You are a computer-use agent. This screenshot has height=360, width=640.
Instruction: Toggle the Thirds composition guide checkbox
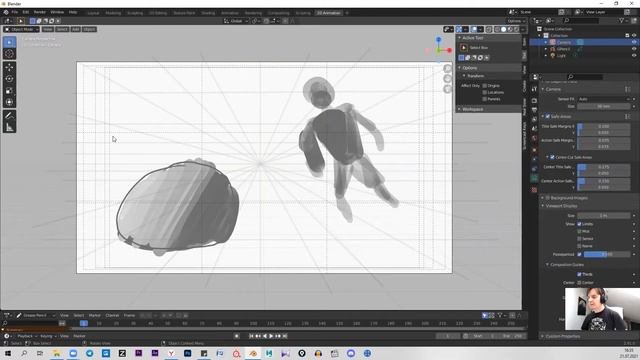[x=579, y=274]
